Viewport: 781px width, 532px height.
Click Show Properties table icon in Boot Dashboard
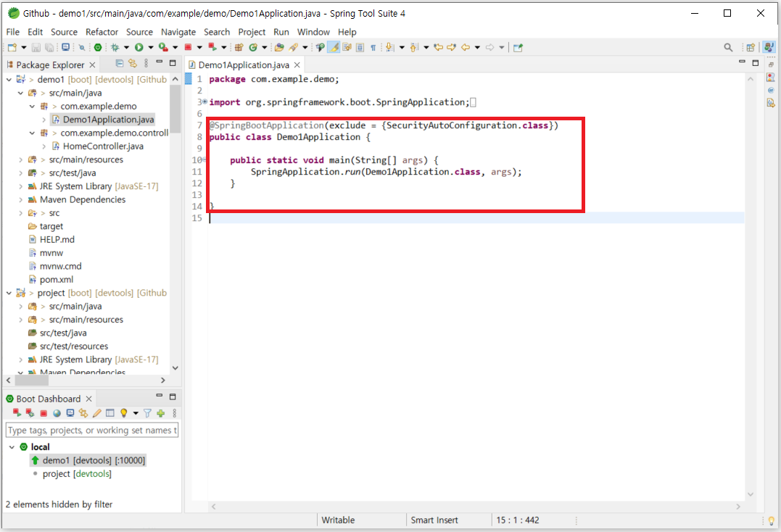[110, 413]
